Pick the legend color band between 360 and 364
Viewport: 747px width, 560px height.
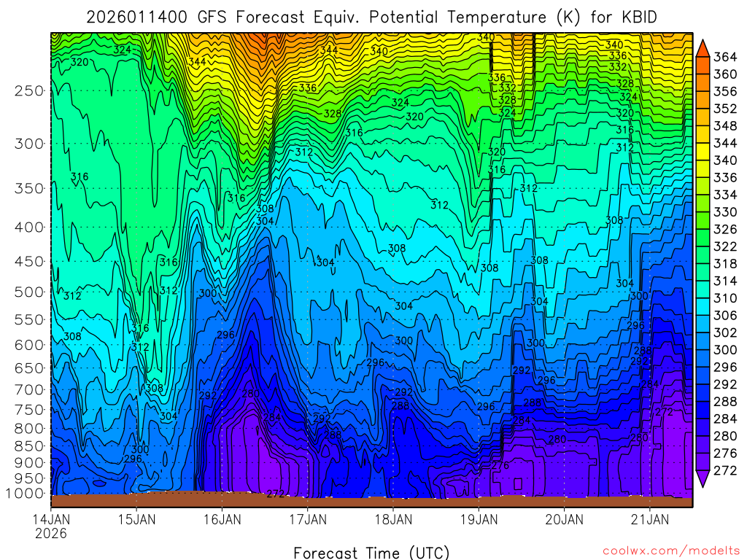[703, 66]
